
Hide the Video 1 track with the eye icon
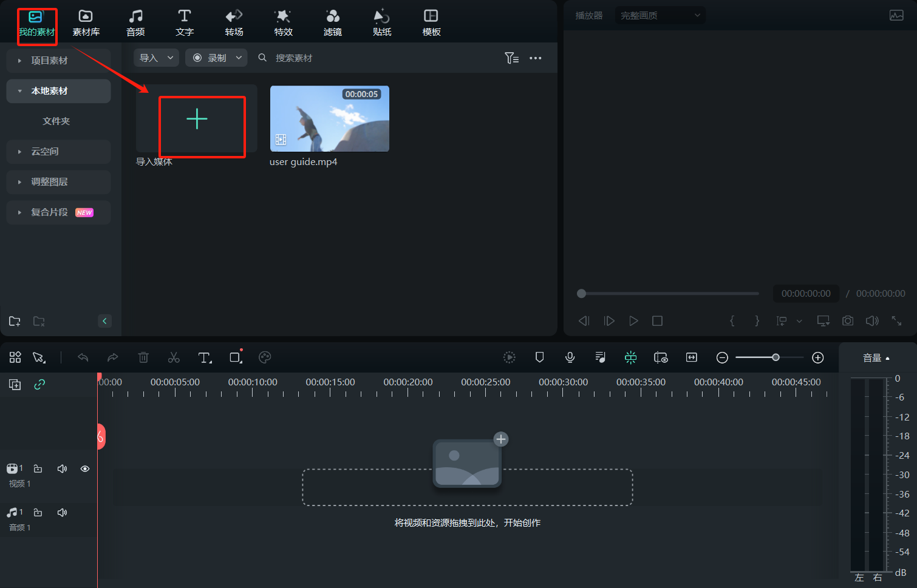tap(85, 468)
